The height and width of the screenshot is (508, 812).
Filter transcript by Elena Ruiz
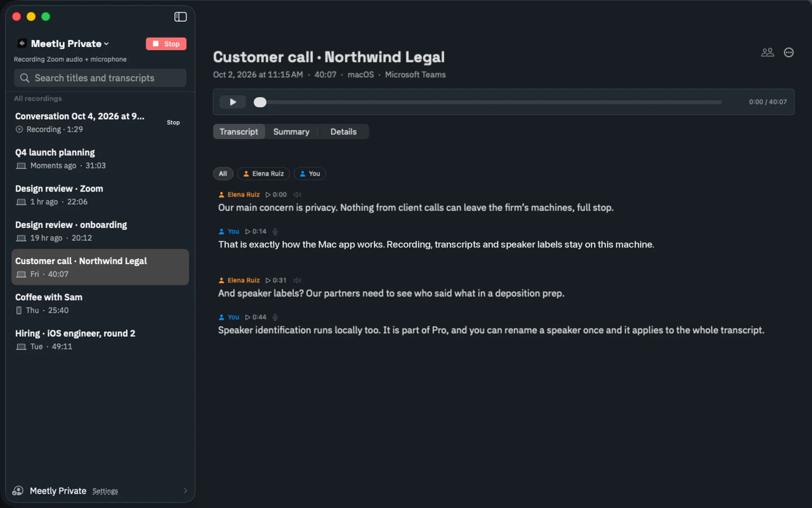[x=263, y=174]
